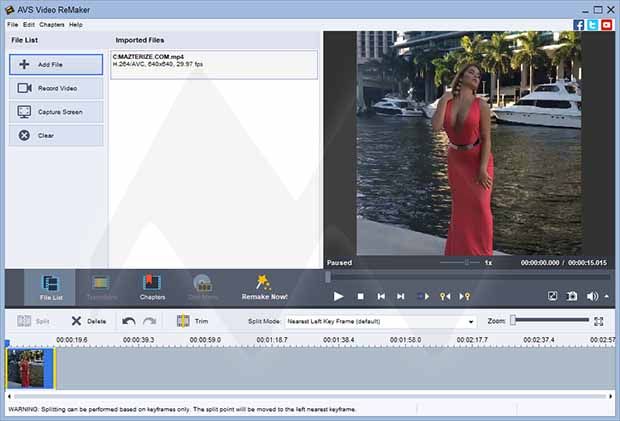Image resolution: width=620 pixels, height=421 pixels.
Task: Open the Chapters menu
Action: (52, 25)
